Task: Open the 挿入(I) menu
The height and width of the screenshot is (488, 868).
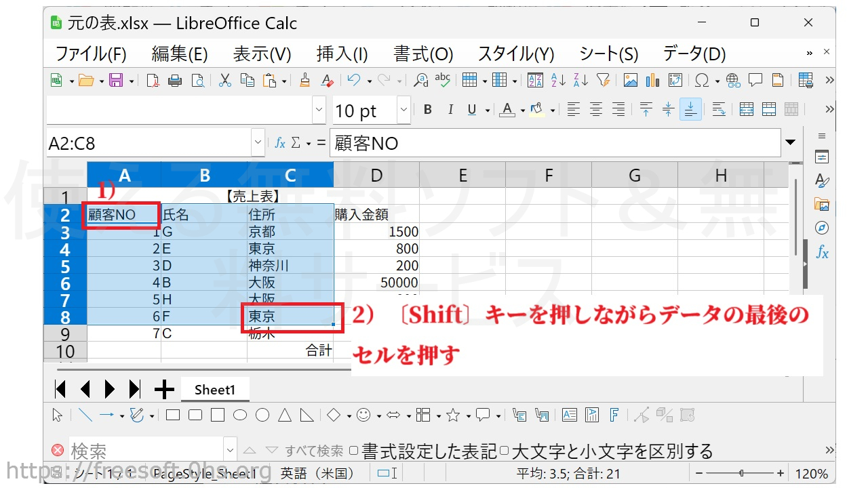Action: tap(342, 54)
